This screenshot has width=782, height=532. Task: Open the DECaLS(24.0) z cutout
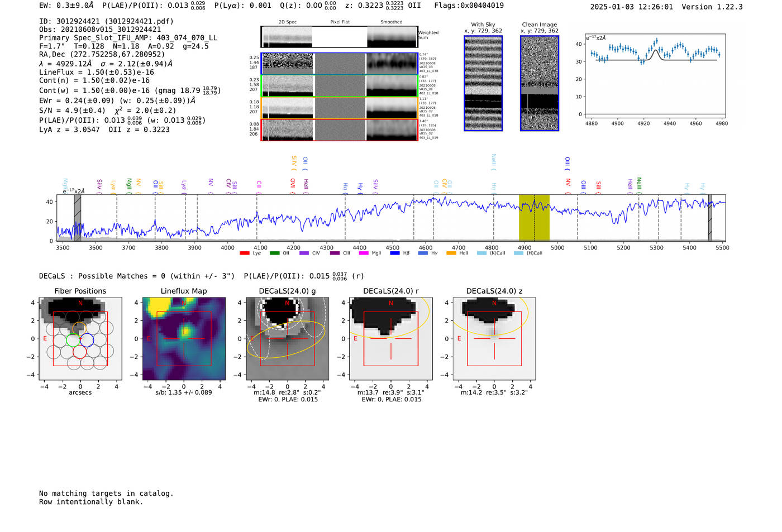(x=494, y=339)
